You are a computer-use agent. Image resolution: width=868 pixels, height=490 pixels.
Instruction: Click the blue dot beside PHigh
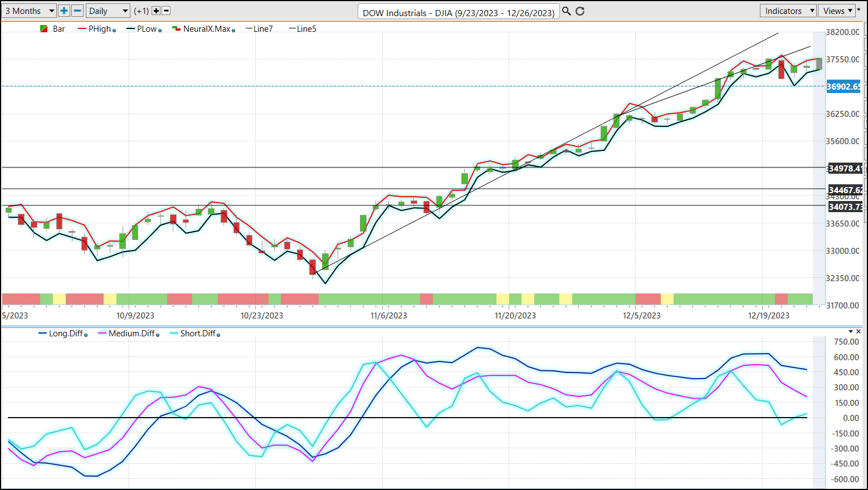(x=114, y=31)
